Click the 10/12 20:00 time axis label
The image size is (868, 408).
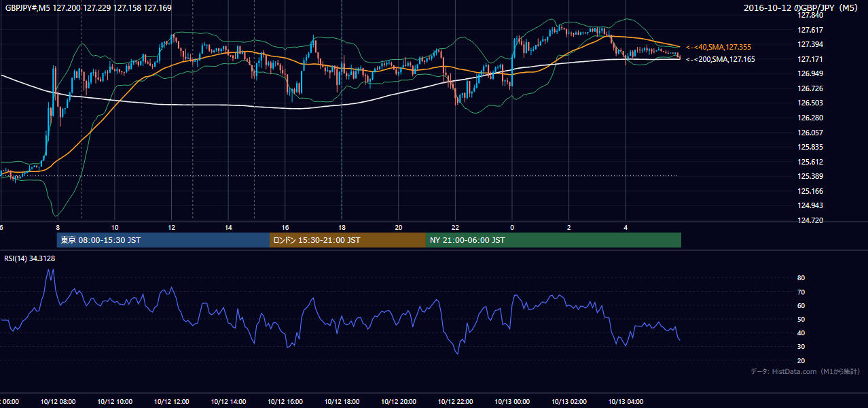point(398,401)
